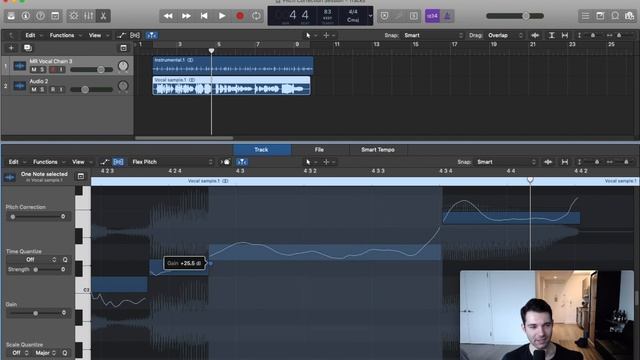Toggle Catch Playhead in Tracks area
The image size is (640, 360).
pyautogui.click(x=152, y=36)
